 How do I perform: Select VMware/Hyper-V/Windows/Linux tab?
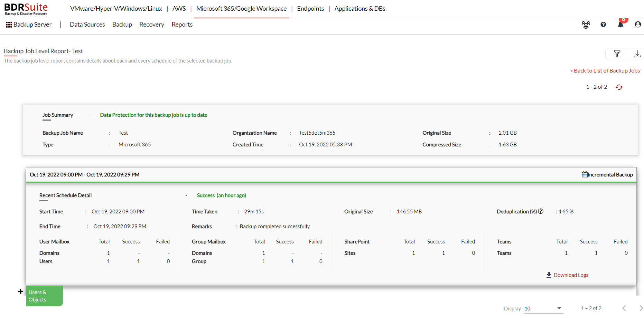click(x=116, y=9)
